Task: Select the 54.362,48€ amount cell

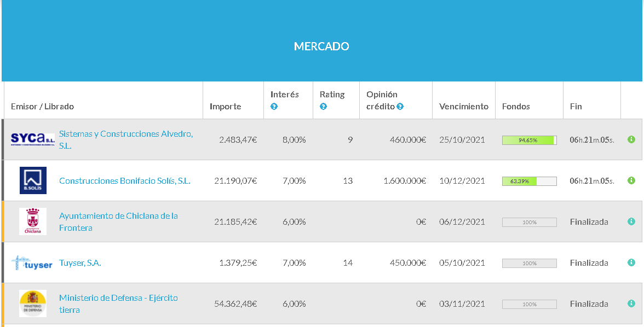Action: tap(235, 304)
